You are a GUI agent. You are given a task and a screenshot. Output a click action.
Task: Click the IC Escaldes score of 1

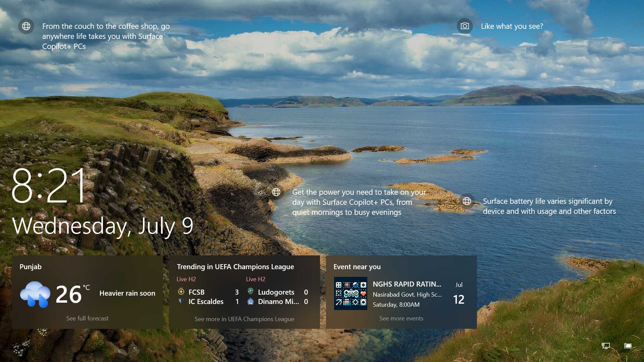pyautogui.click(x=237, y=301)
